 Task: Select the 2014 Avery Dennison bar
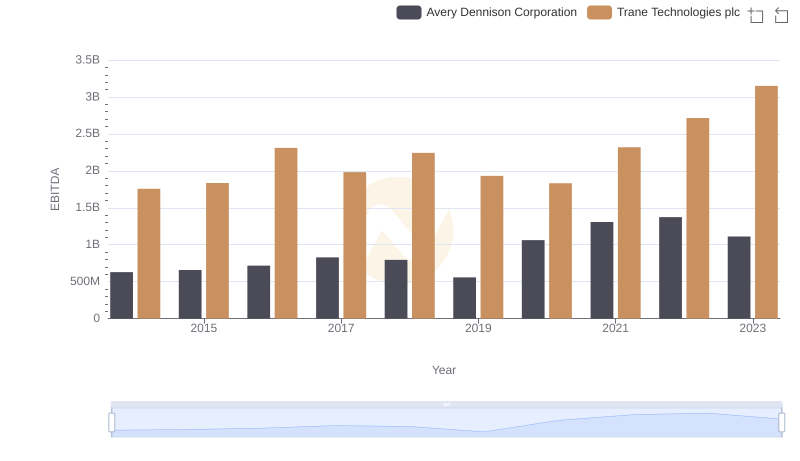click(121, 295)
